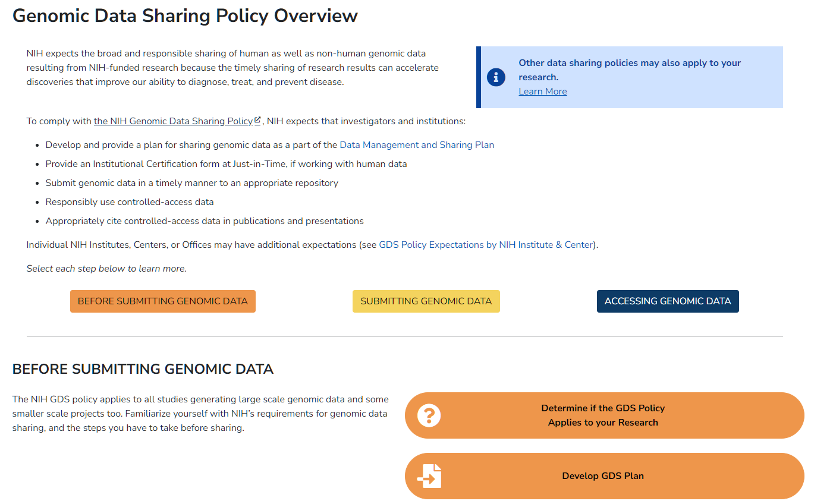Click the question mark icon on Determine card
Screen dimensions: 833x504
pos(429,415)
